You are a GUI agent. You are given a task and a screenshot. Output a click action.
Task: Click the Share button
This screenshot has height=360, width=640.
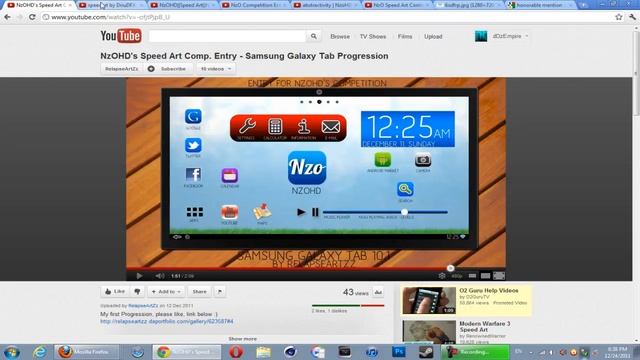(x=200, y=291)
